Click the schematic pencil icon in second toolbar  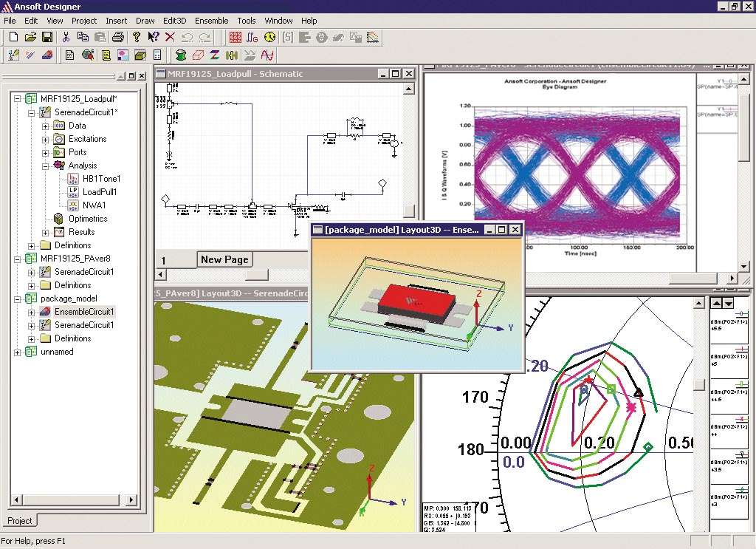point(13,55)
